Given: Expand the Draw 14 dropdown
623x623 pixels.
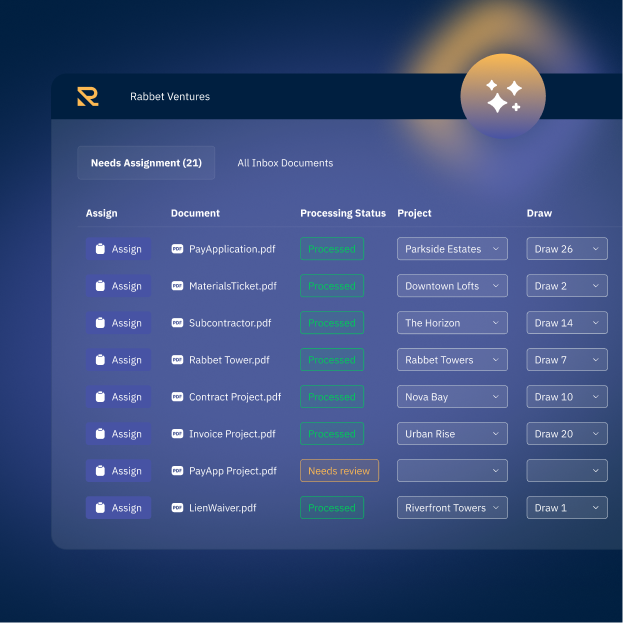Looking at the screenshot, I should pyautogui.click(x=567, y=323).
